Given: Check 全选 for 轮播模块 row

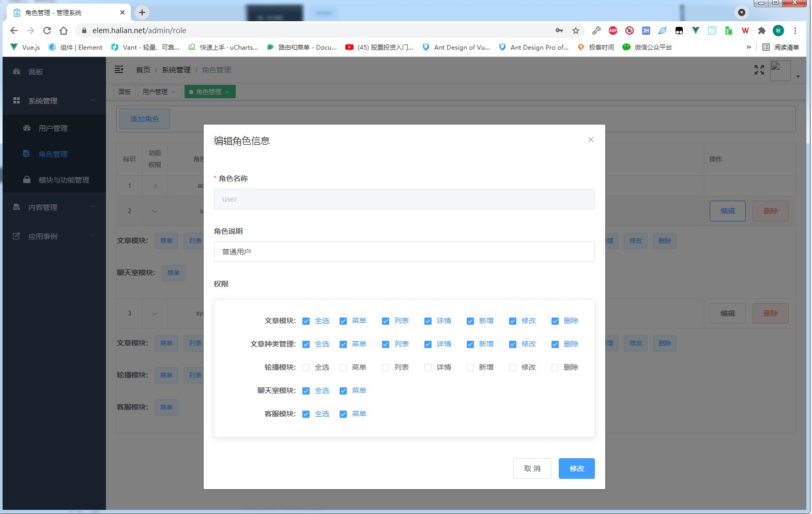Looking at the screenshot, I should pyautogui.click(x=306, y=368).
